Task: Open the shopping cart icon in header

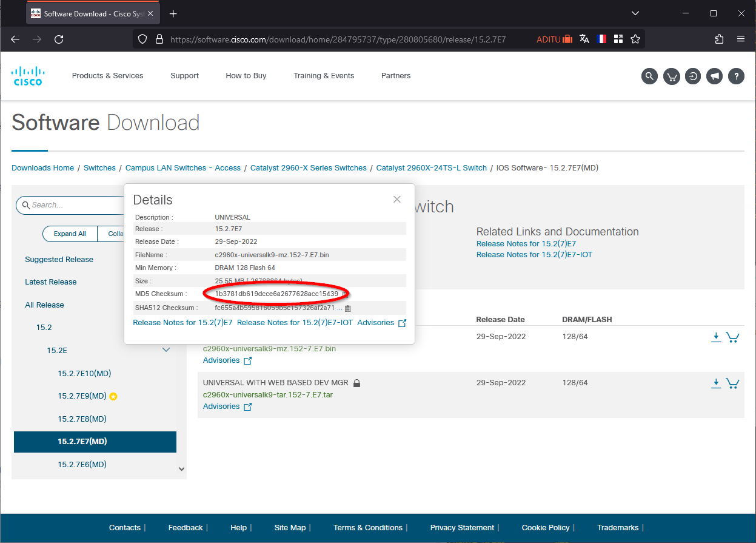Action: click(x=671, y=76)
